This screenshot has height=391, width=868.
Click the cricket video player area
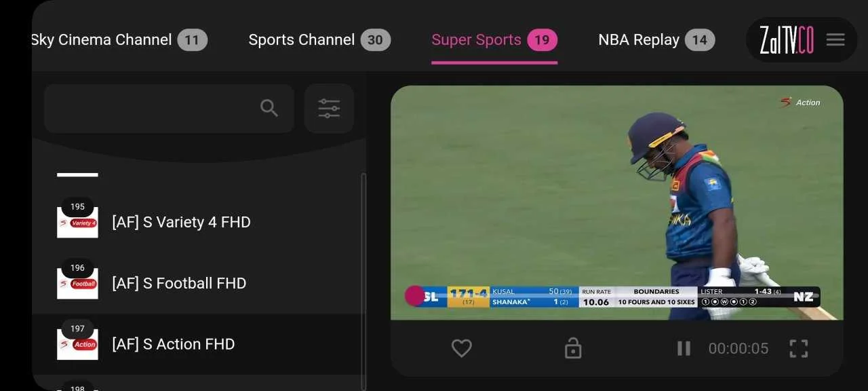(x=617, y=202)
